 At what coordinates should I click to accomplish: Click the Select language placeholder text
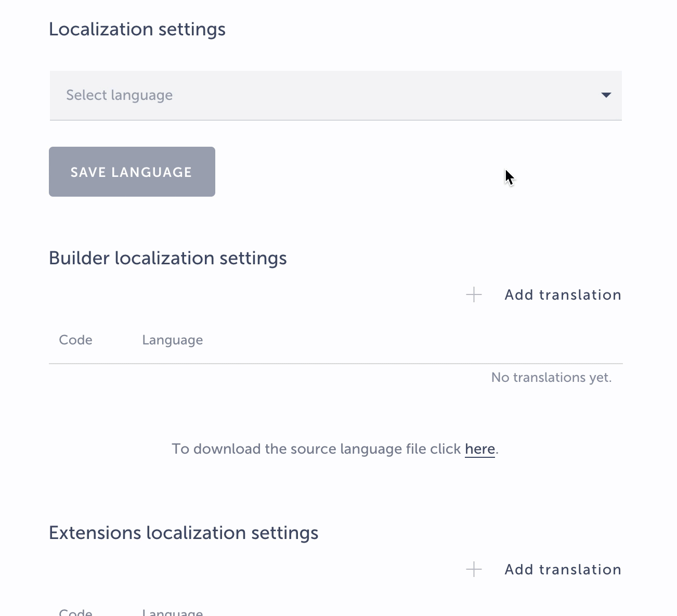[x=119, y=95]
